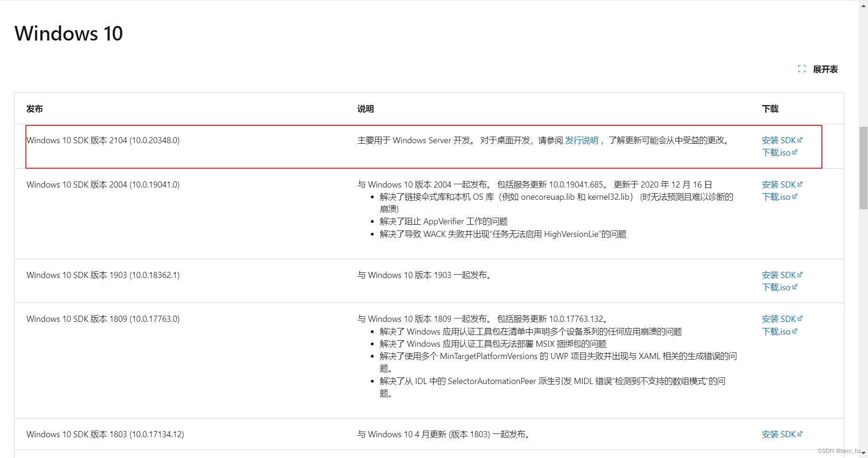Click the expand table icon
868x458 pixels.
[x=802, y=69]
